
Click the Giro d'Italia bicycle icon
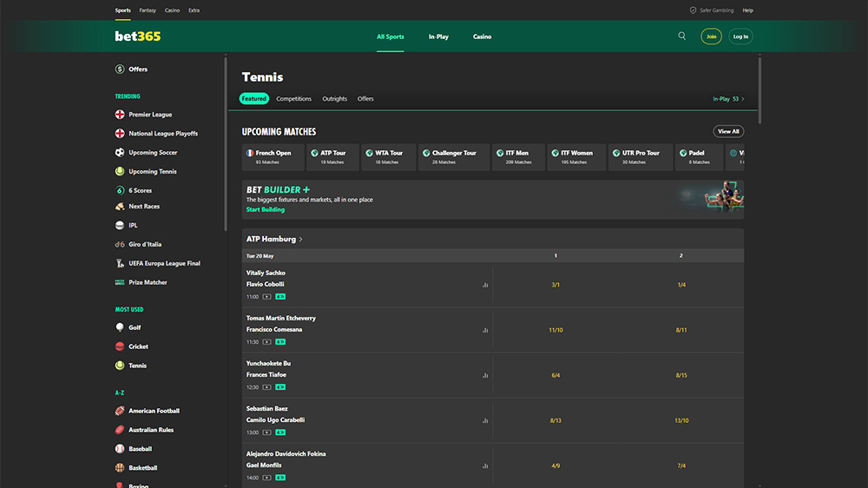[120, 244]
